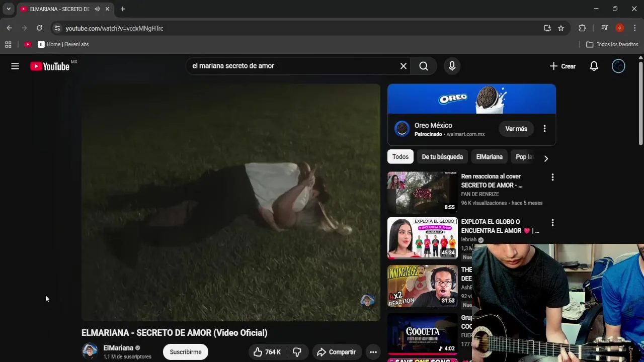Open the ElMariana channel name link
Image resolution: width=644 pixels, height=362 pixels.
118,348
